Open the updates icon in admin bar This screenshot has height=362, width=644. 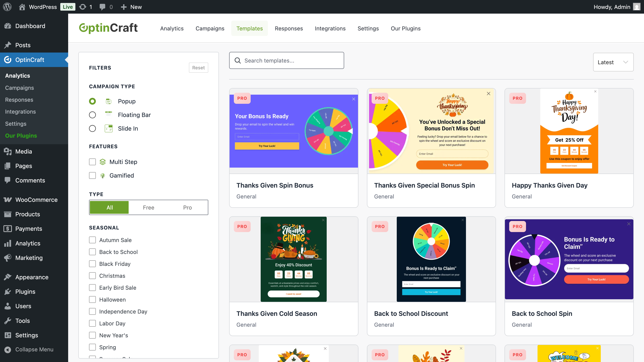[x=83, y=7]
